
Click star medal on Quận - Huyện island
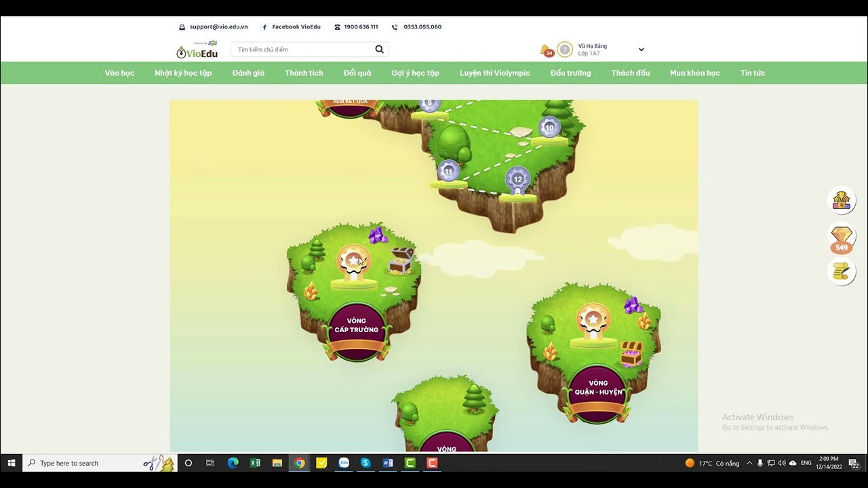click(x=593, y=321)
